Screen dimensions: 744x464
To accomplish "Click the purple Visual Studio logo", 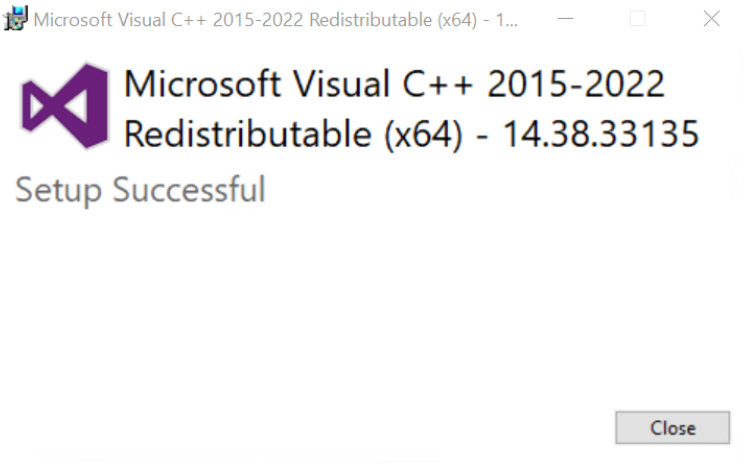I will pyautogui.click(x=66, y=105).
